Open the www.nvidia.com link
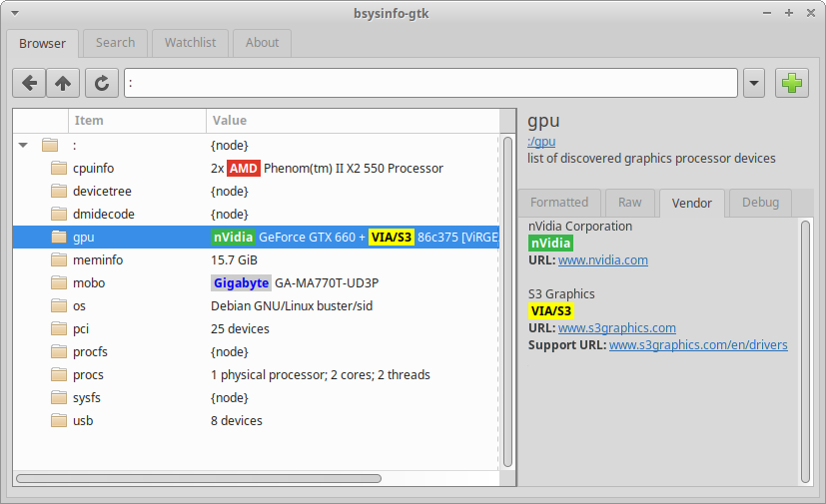The width and height of the screenshot is (826, 504). [603, 260]
